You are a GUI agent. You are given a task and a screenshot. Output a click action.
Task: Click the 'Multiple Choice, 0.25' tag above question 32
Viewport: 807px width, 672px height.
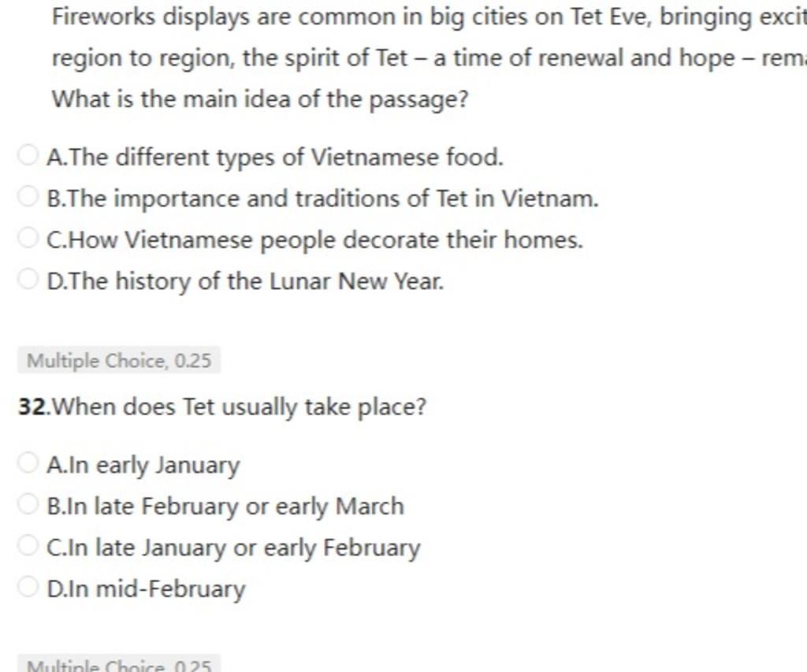click(119, 361)
